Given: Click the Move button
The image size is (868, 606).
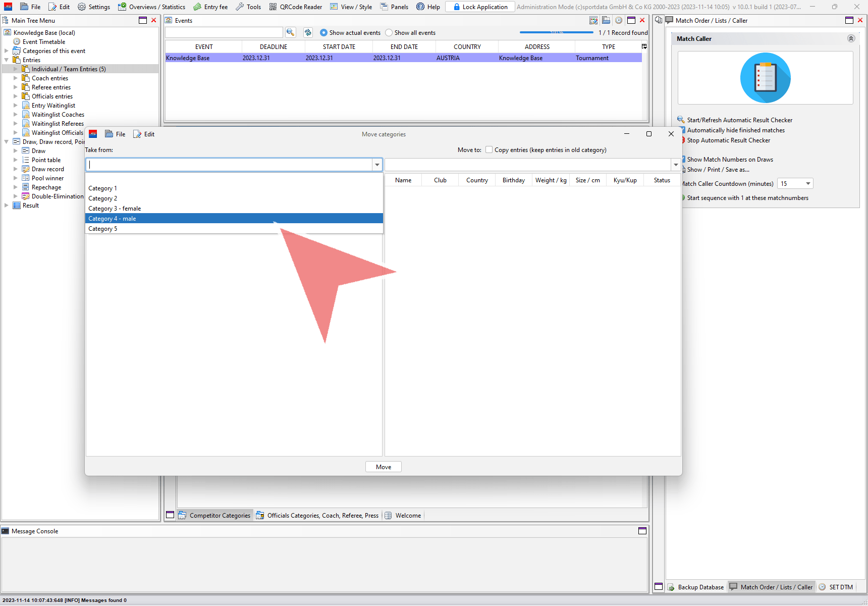Looking at the screenshot, I should coord(383,467).
